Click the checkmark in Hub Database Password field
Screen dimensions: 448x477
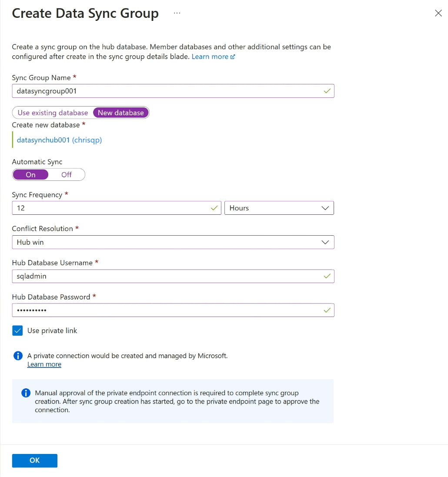click(327, 310)
